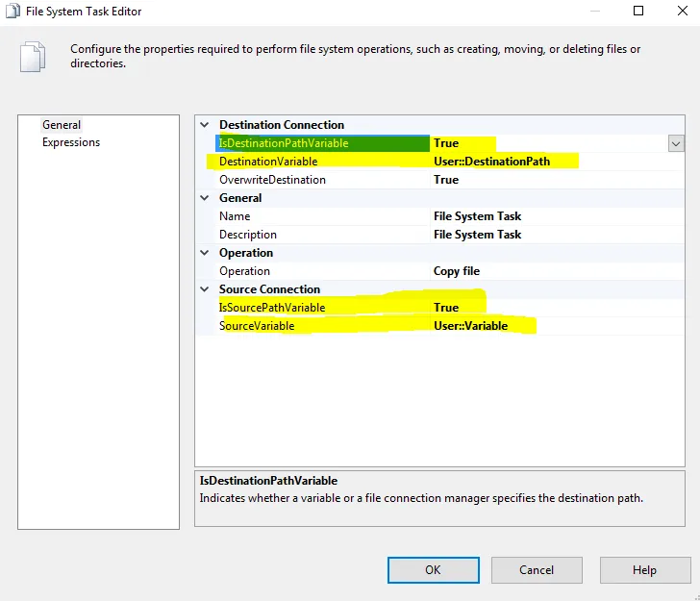
Task: Switch to the Expressions page
Action: [71, 142]
